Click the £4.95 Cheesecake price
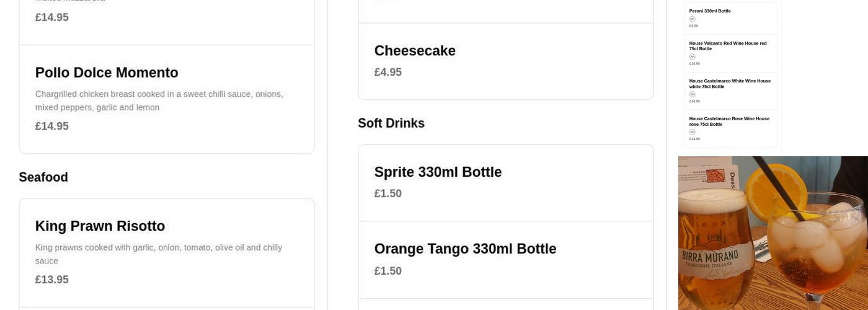868x310 pixels. 388,73
